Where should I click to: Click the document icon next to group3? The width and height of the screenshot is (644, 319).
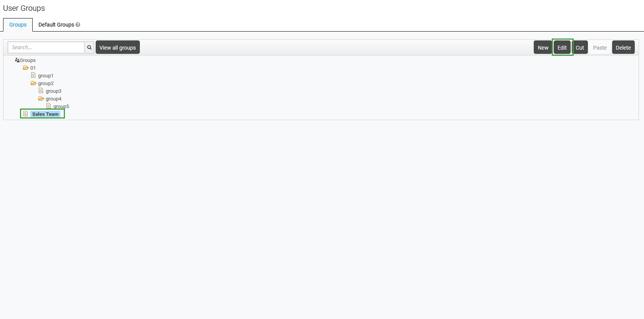point(41,91)
